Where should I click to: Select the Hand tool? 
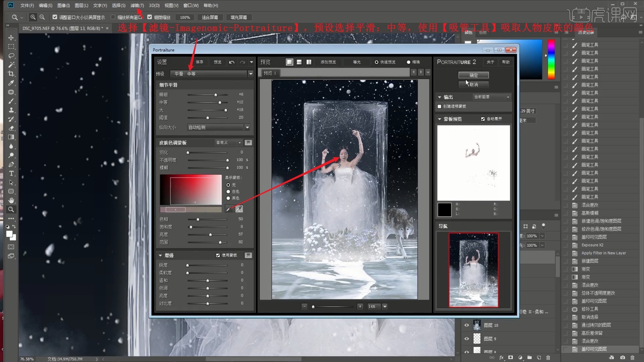tap(11, 200)
